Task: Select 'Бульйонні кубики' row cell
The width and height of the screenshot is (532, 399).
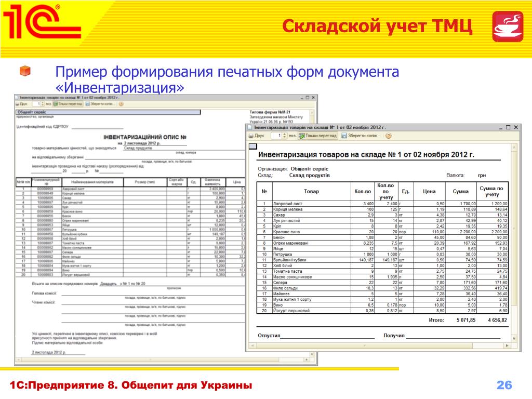Action: pyautogui.click(x=312, y=260)
